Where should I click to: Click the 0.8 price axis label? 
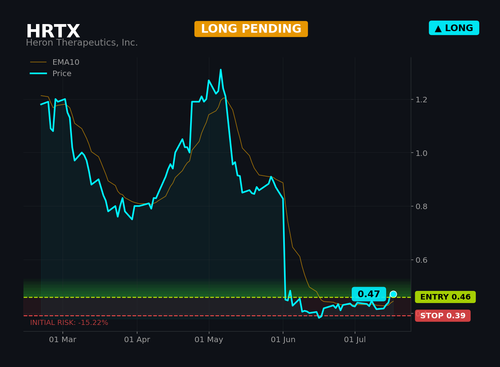421,207
